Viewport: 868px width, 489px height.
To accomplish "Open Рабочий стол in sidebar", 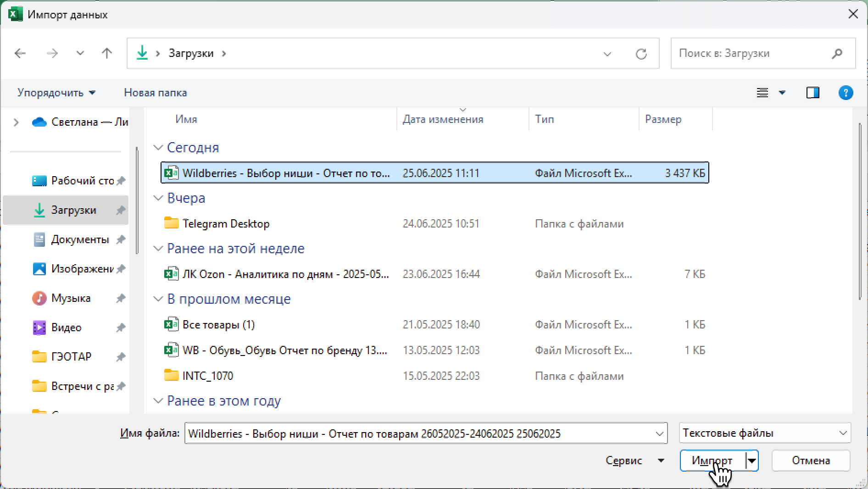I will [73, 181].
